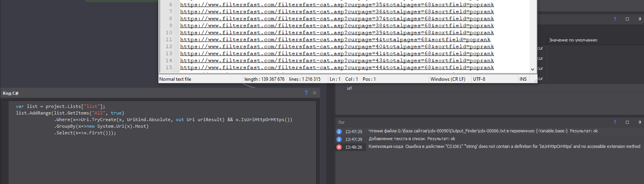Click the 13:48:26 timestamp in the log
The width and height of the screenshot is (644, 184).
pos(354,147)
